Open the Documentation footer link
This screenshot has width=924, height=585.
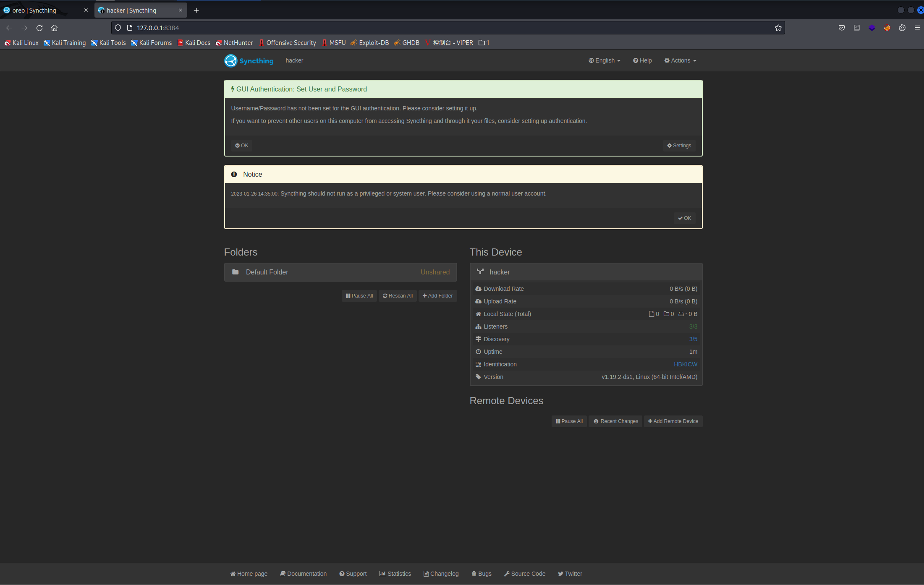pos(303,574)
